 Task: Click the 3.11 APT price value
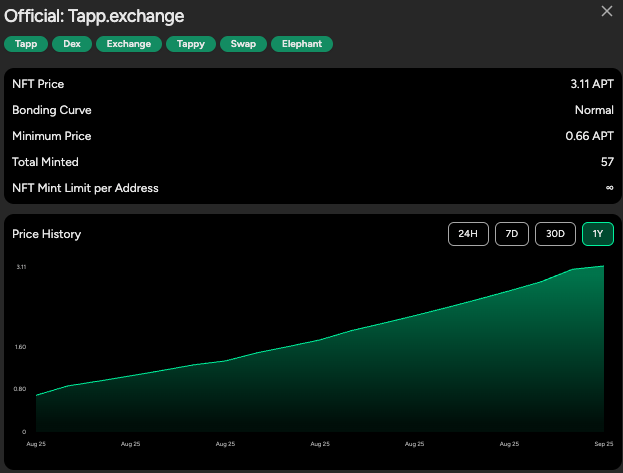point(592,84)
